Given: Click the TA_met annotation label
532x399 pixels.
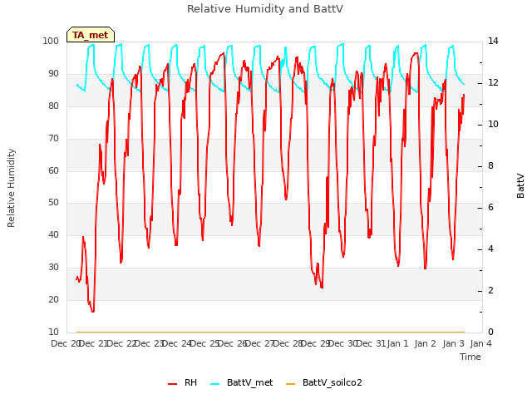Looking at the screenshot, I should click(x=91, y=35).
